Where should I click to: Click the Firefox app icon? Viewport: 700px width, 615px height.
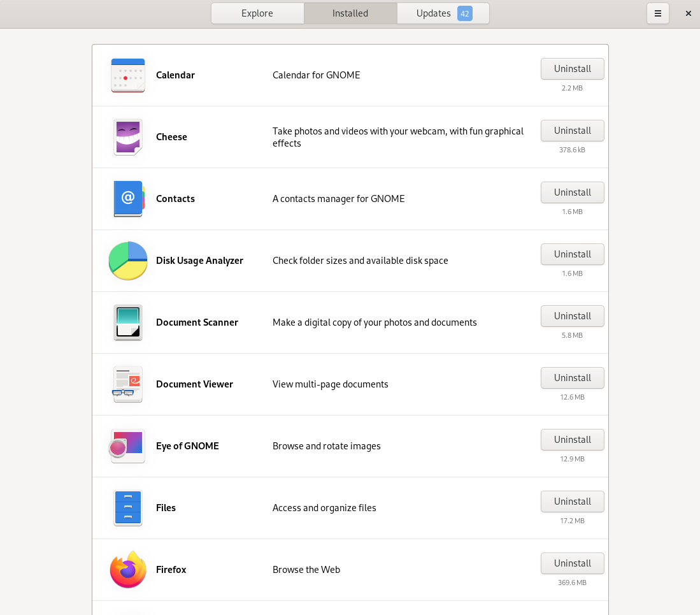click(127, 570)
